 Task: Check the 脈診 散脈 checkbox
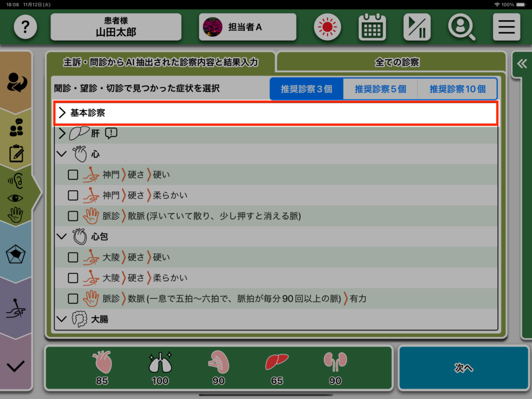[73, 216]
